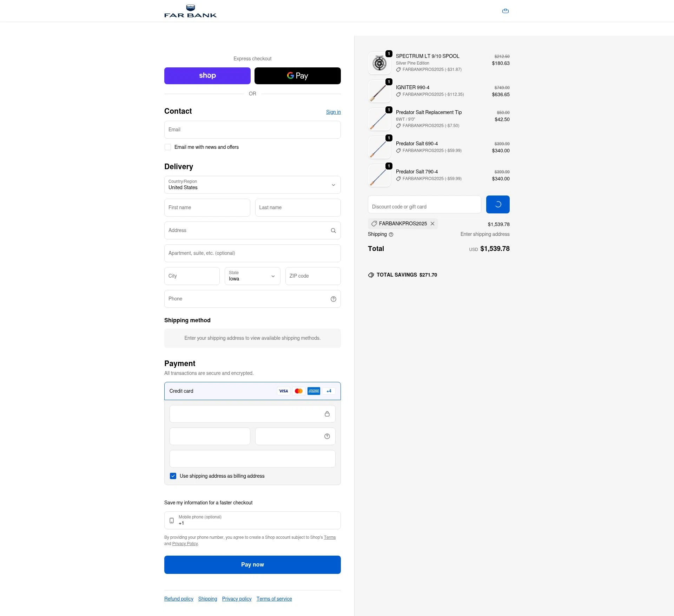The height and width of the screenshot is (616, 674).
Task: Open the Shipping policy link
Action: pyautogui.click(x=207, y=599)
